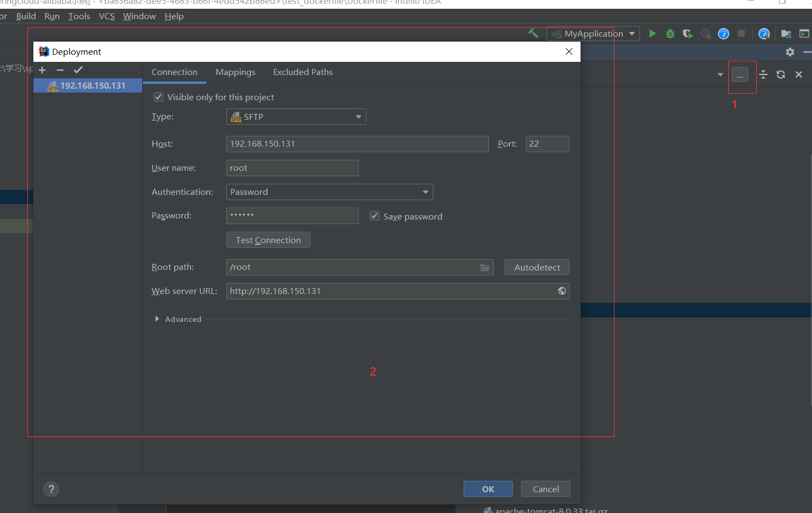The height and width of the screenshot is (513, 812).
Task: Open web server URL in browser
Action: coord(562,291)
